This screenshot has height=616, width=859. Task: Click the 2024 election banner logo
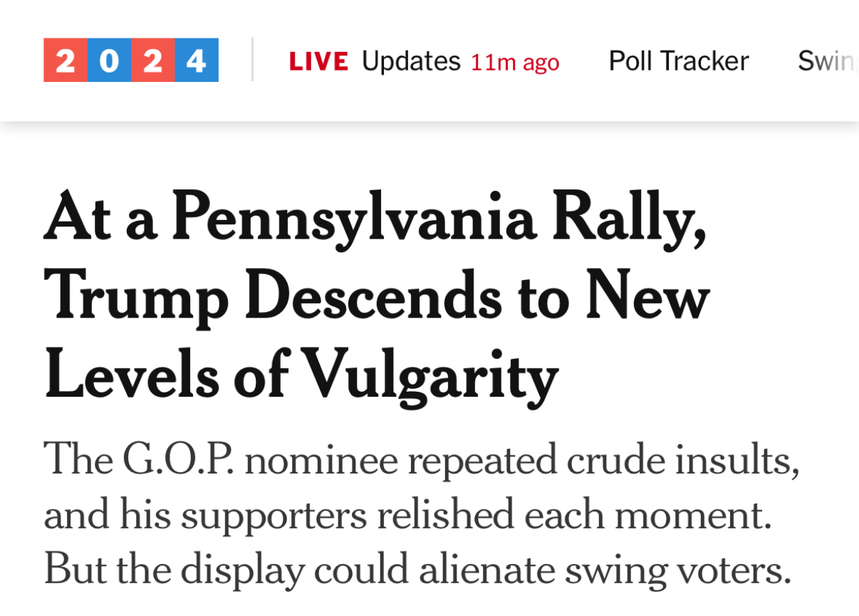point(130,61)
